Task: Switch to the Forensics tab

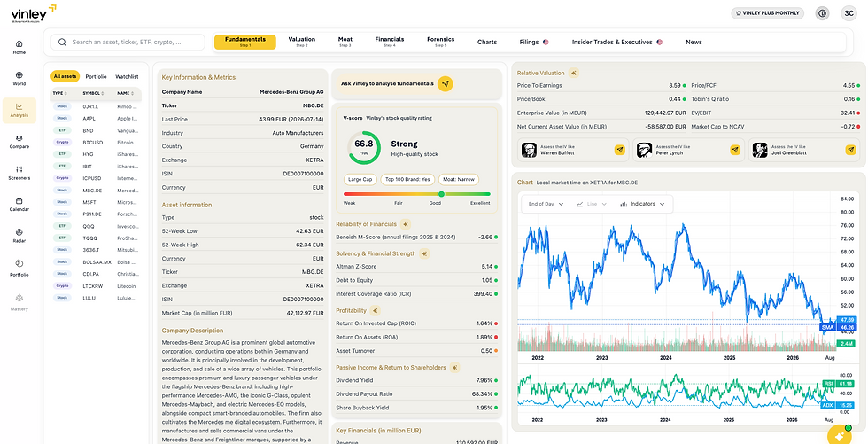Action: point(441,42)
